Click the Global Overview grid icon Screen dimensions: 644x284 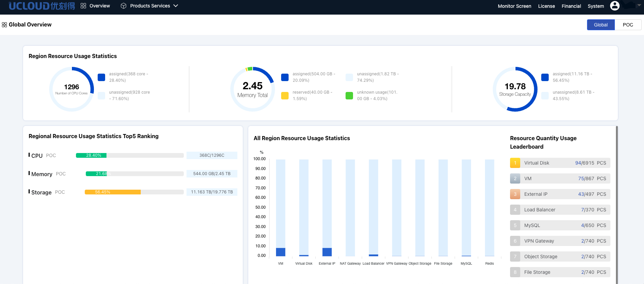coord(4,25)
